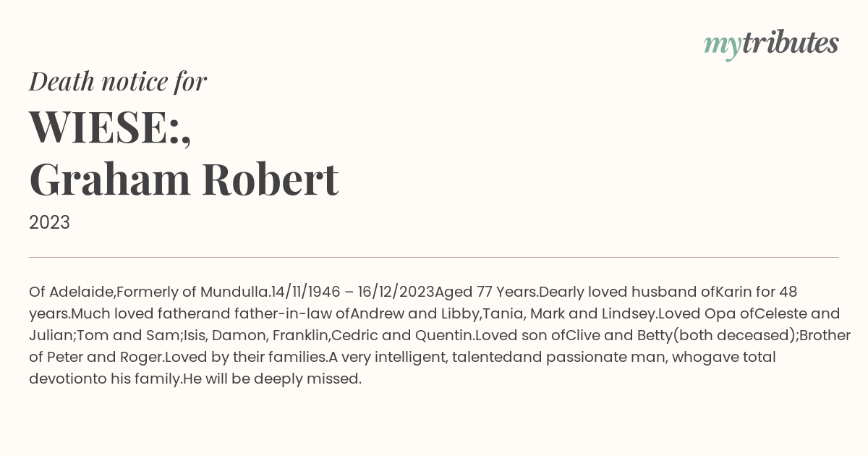Click "Of Adelaide" at start of notice
The image size is (868, 456).
pyautogui.click(x=72, y=292)
